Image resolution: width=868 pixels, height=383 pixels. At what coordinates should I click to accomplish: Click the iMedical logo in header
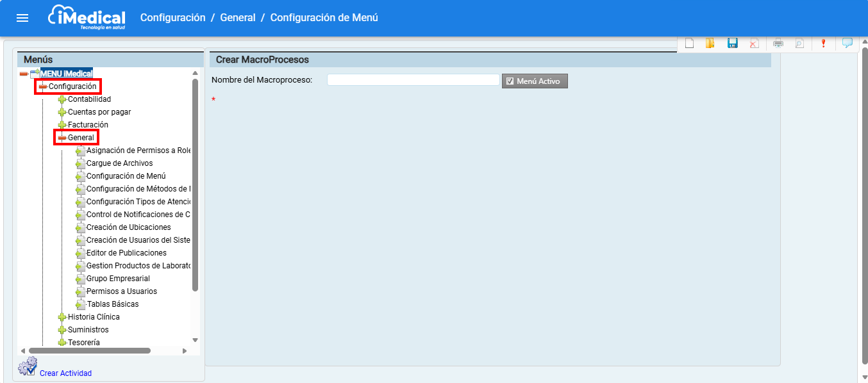coord(87,18)
